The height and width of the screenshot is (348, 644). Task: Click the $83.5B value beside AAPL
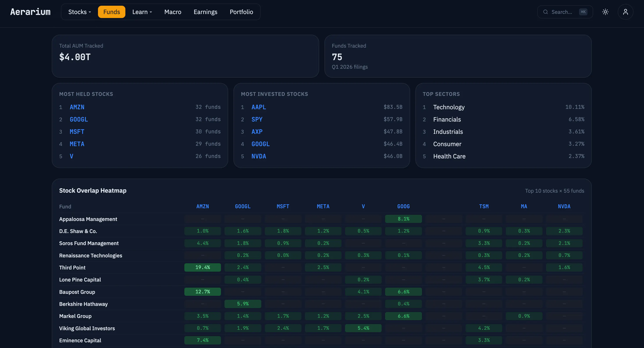[393, 107]
